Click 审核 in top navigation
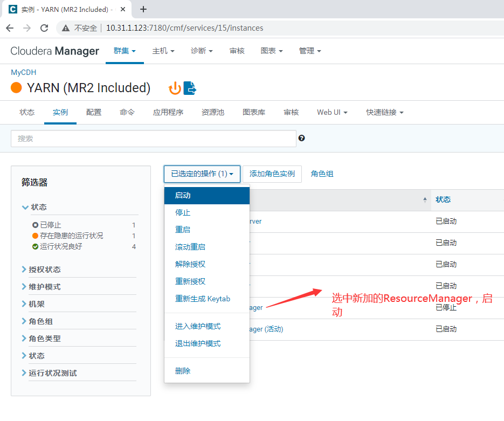Screen dimensions: 504x421 coord(237,51)
